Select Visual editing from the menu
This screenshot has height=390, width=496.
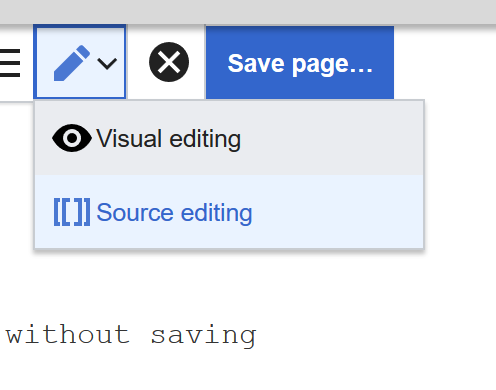point(229,138)
